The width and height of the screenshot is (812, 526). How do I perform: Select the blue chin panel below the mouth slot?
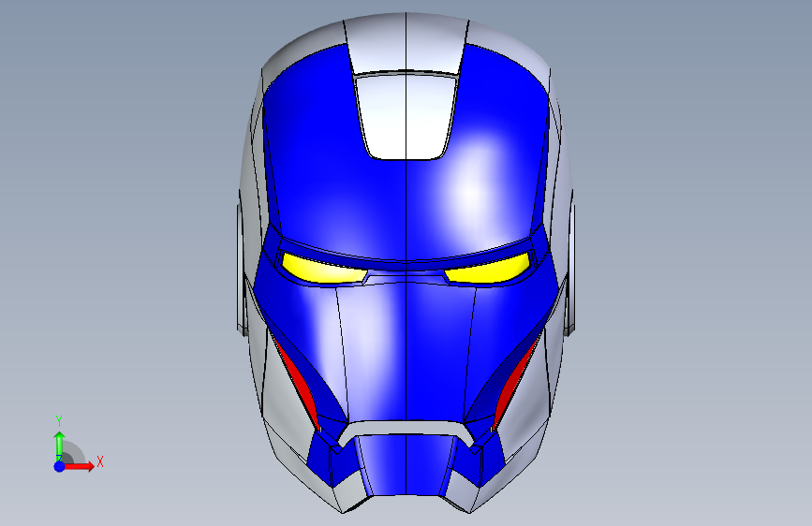pyautogui.click(x=406, y=465)
